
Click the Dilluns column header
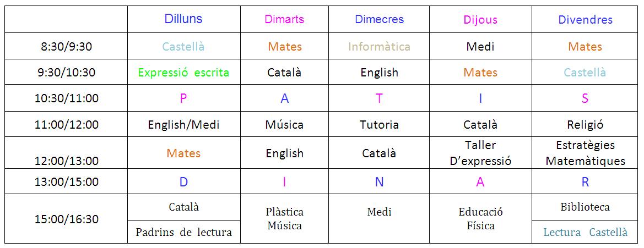coord(183,19)
